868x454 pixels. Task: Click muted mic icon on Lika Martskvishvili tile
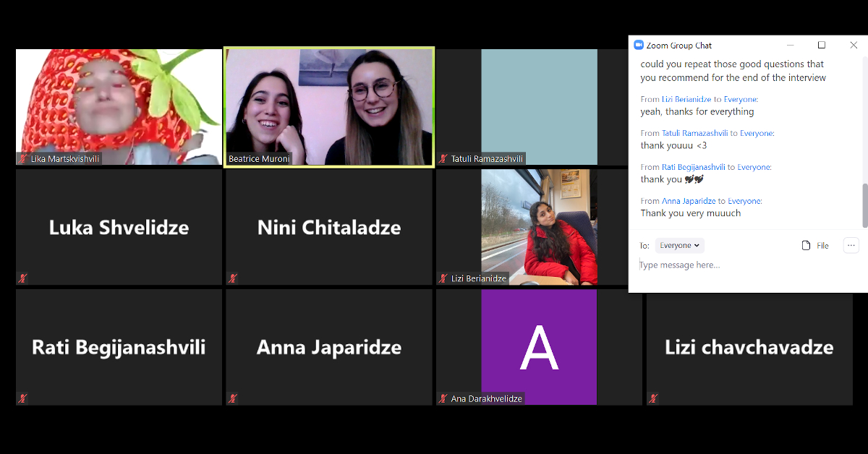23,158
